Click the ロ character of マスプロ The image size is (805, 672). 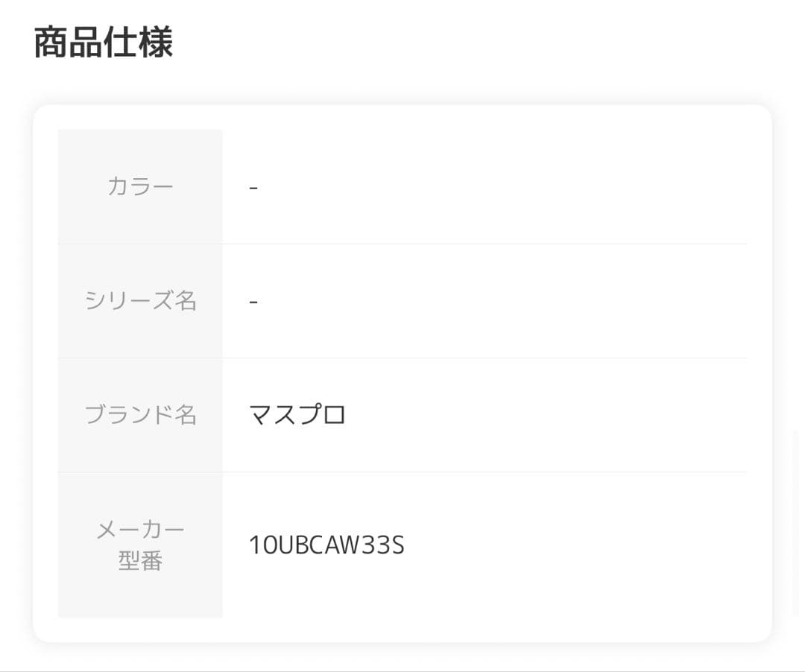click(335, 414)
